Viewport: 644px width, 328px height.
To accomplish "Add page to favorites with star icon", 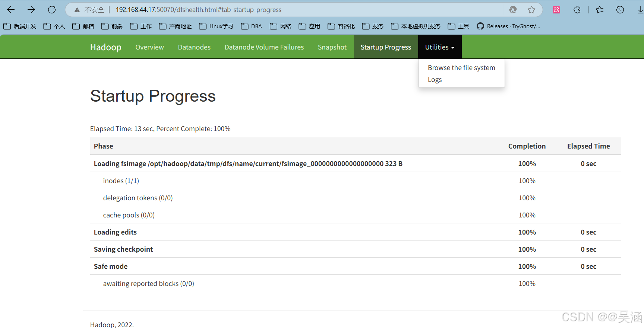I will coord(531,10).
